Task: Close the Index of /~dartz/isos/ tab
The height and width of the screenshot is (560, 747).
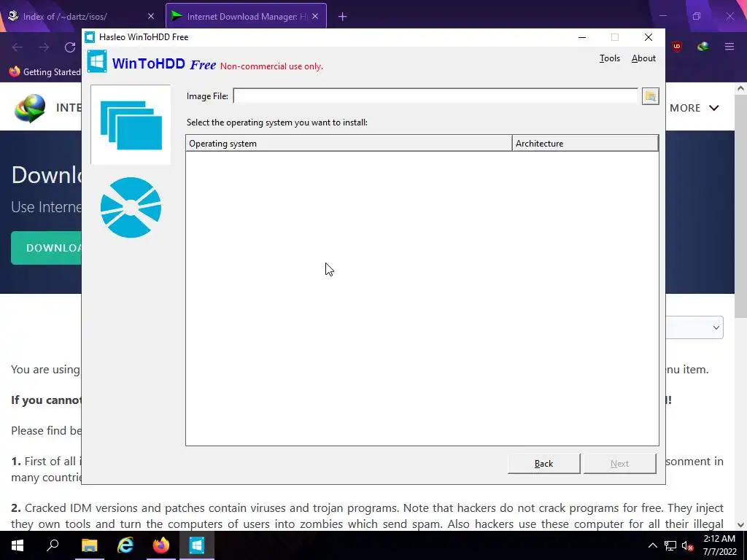Action: tap(151, 17)
